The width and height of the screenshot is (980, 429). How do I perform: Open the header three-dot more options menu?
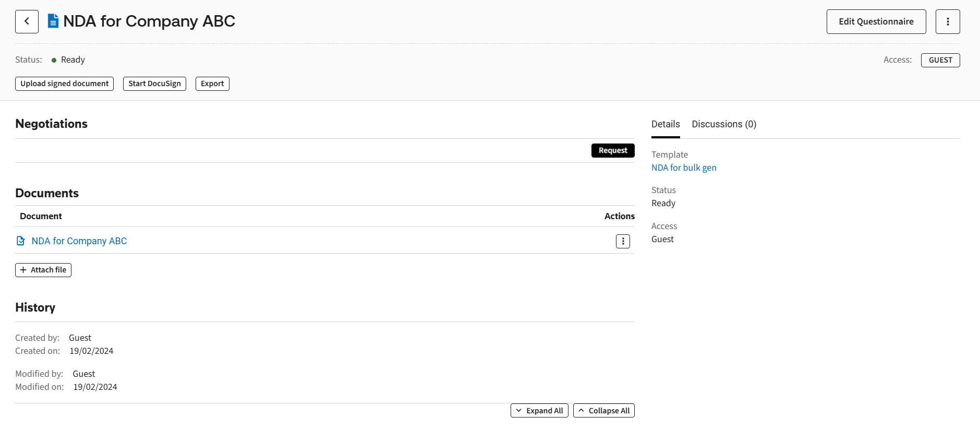click(948, 21)
